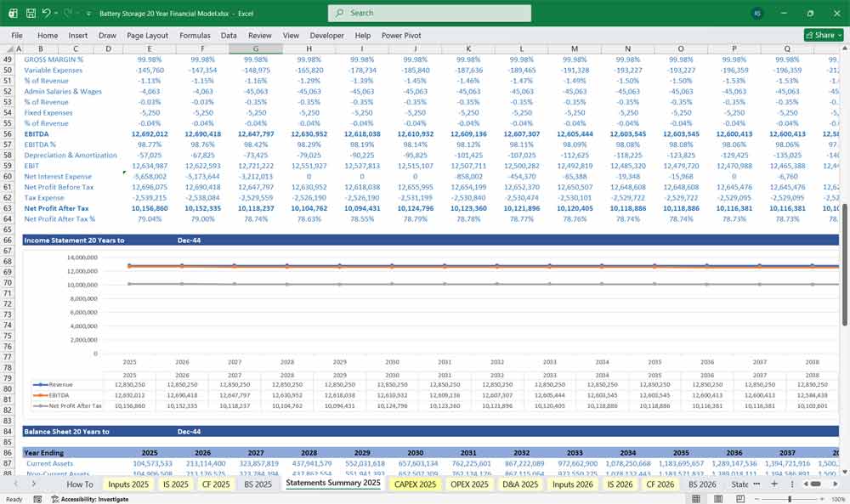Click the Undo icon
Screen dimensions: 850x504
(x=45, y=13)
